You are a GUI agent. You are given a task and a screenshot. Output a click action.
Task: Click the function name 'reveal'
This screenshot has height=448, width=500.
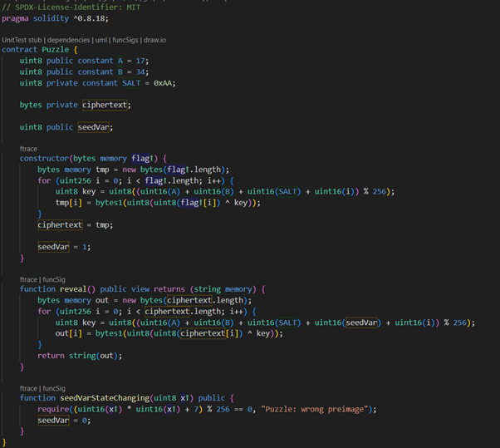click(x=73, y=289)
